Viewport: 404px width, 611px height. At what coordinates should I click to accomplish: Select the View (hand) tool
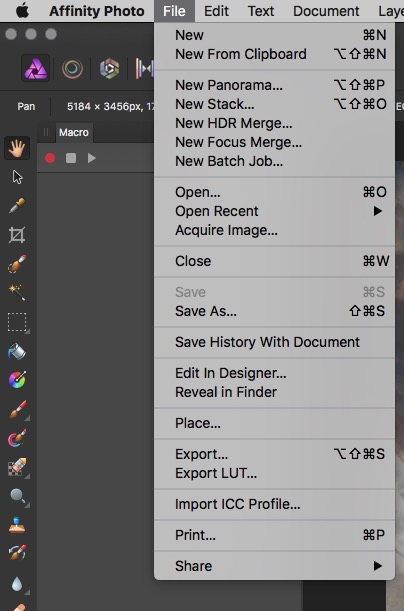[17, 148]
